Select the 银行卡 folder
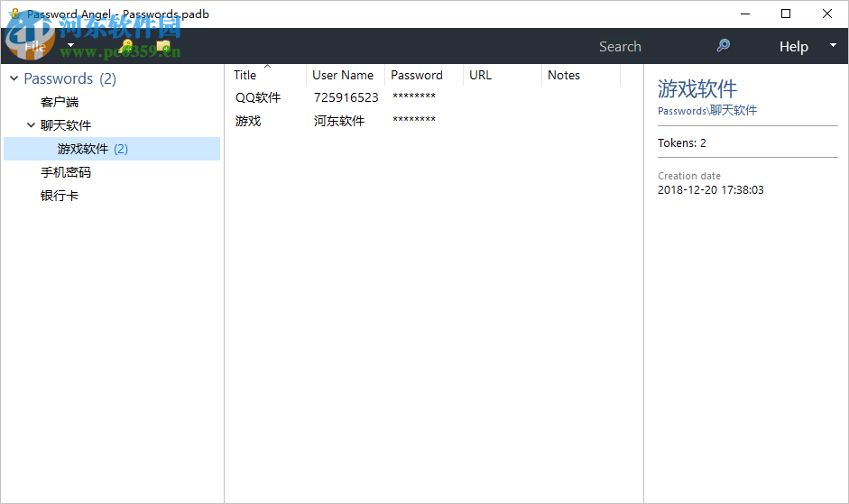The image size is (849, 504). (60, 196)
